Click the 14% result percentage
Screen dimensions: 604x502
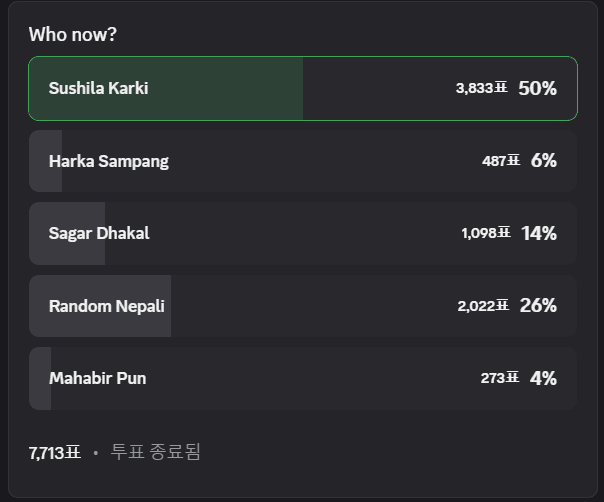pos(539,233)
